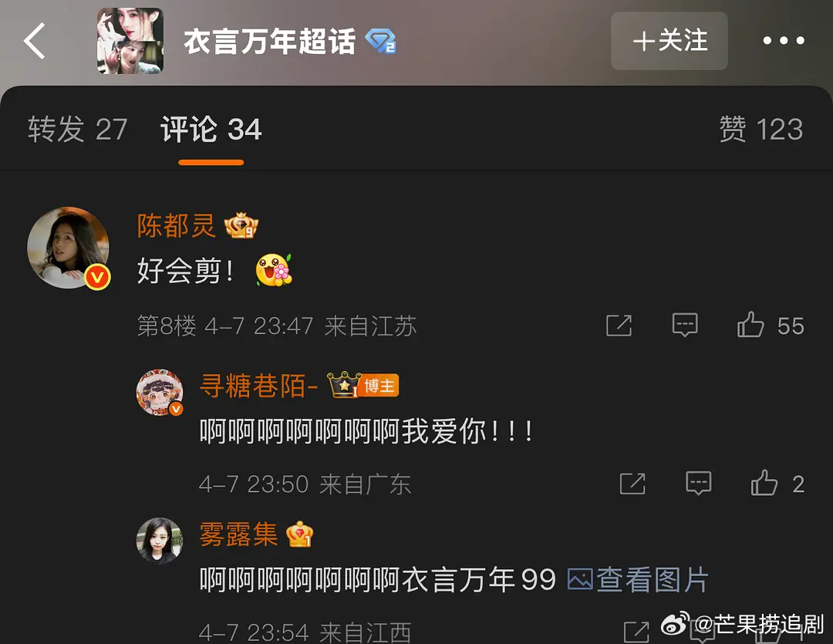Open 陈都灵's profile from her username
The height and width of the screenshot is (644, 833).
pos(177,225)
